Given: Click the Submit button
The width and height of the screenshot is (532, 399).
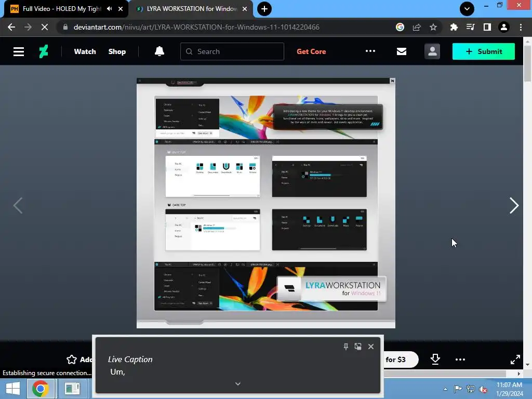Looking at the screenshot, I should (484, 51).
